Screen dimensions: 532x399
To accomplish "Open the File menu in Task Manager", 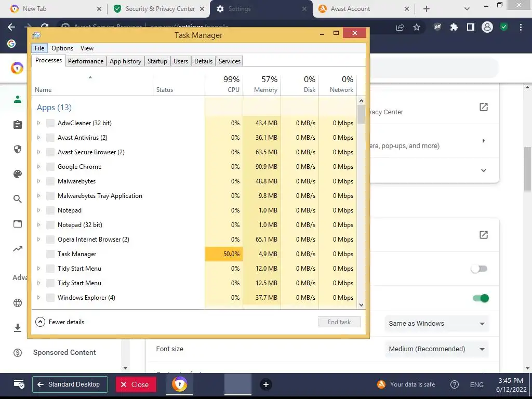I will tap(39, 48).
